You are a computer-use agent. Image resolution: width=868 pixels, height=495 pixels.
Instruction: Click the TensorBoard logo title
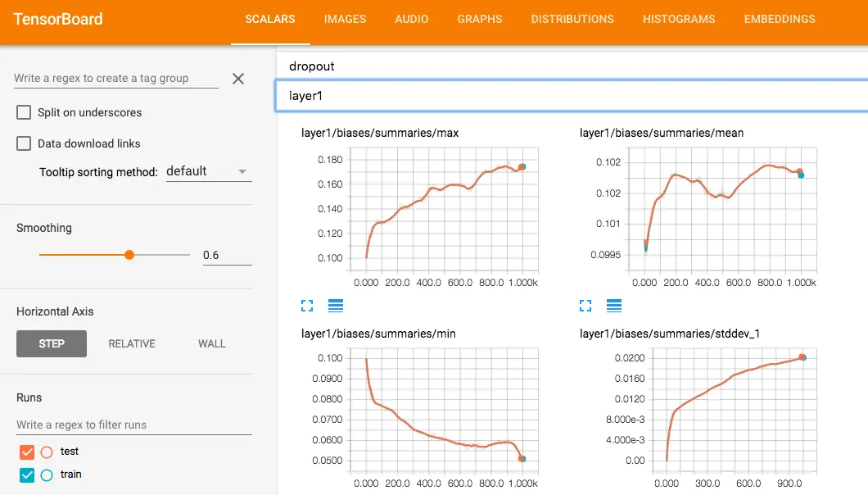[x=58, y=20]
